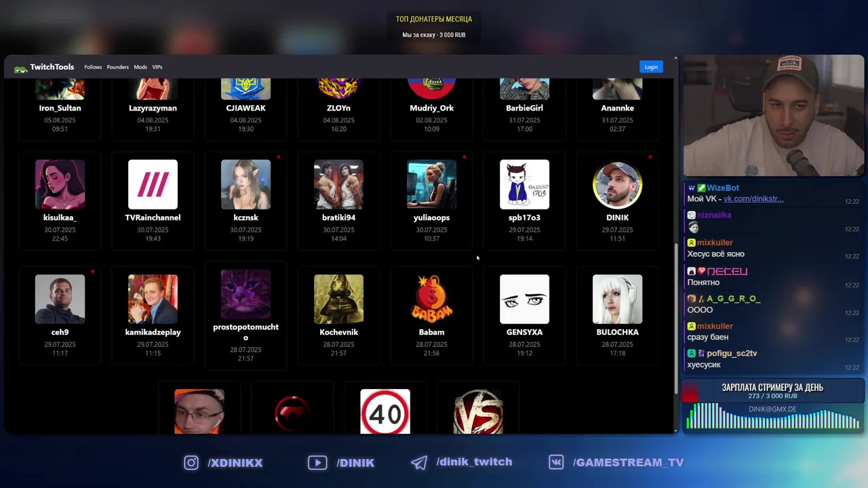Click the TVRainchannel name label
The height and width of the screenshot is (488, 868).
coord(153,218)
